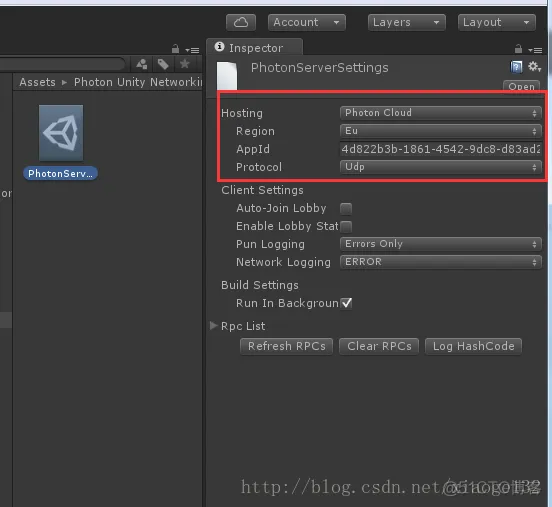This screenshot has width=552, height=507.
Task: Click the Client Settings heading
Action: pyautogui.click(x=262, y=190)
